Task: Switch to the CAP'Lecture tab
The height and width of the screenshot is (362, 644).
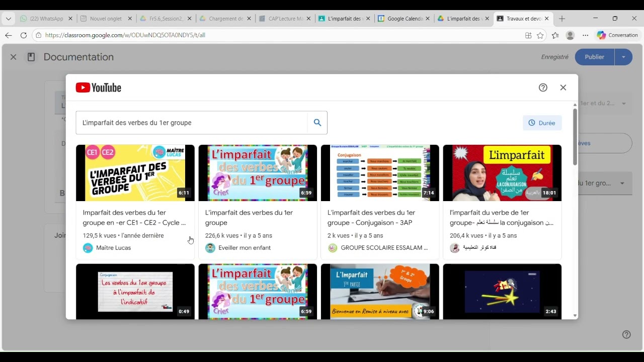Action: point(285,19)
